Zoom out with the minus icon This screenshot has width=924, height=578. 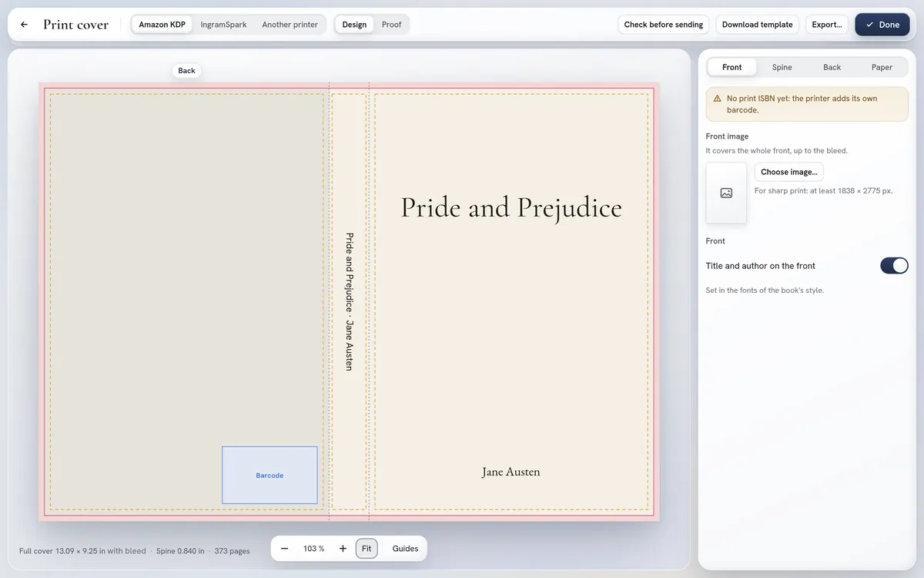[284, 549]
